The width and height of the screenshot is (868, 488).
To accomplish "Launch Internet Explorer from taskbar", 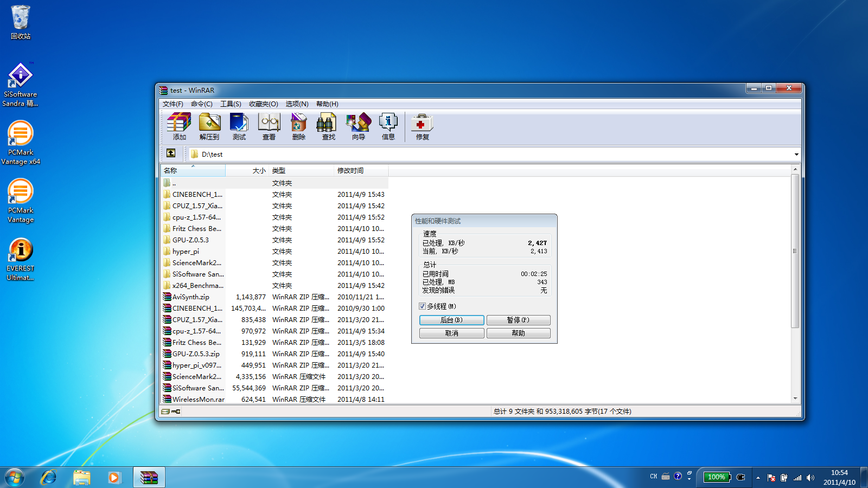I will [x=49, y=478].
